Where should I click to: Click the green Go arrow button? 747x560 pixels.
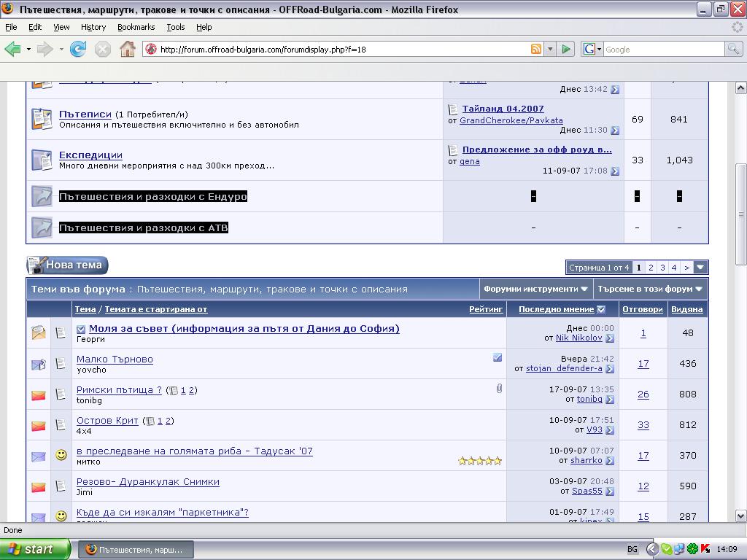566,50
